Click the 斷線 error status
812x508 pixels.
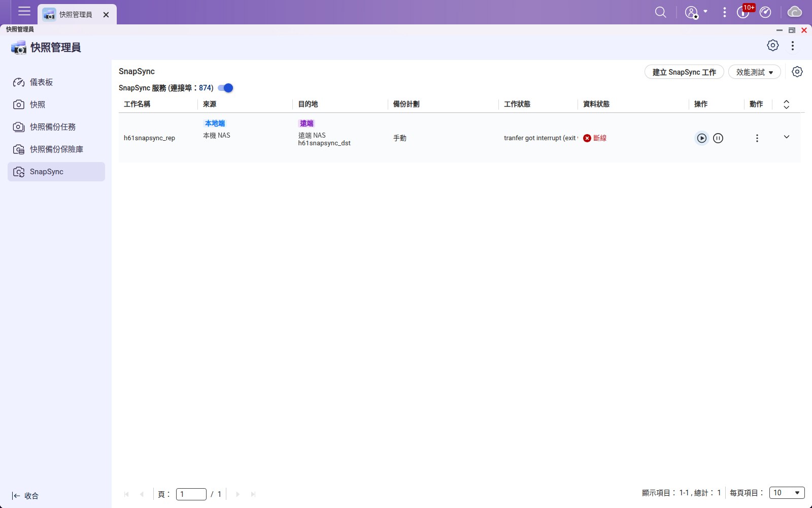coord(595,138)
